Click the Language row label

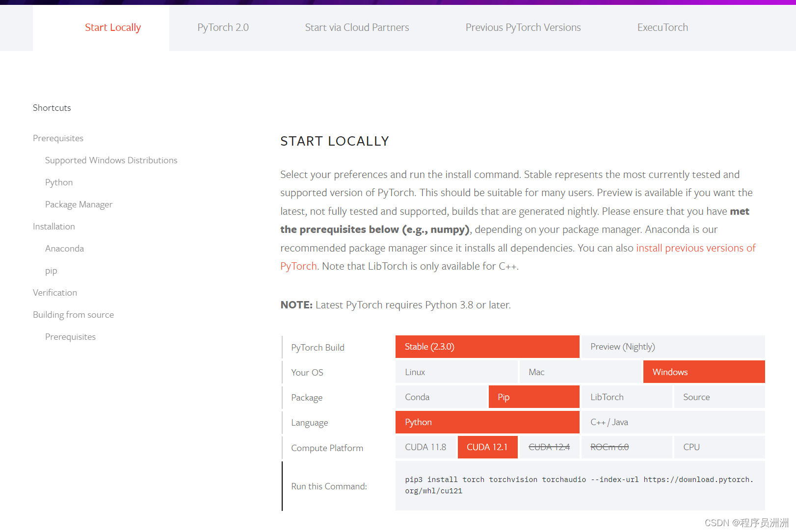click(x=309, y=423)
